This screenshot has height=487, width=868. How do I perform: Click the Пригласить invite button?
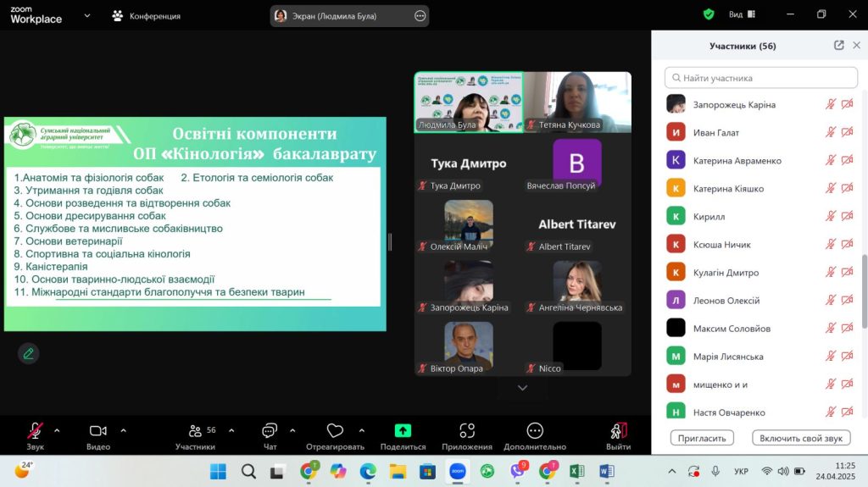click(x=702, y=438)
